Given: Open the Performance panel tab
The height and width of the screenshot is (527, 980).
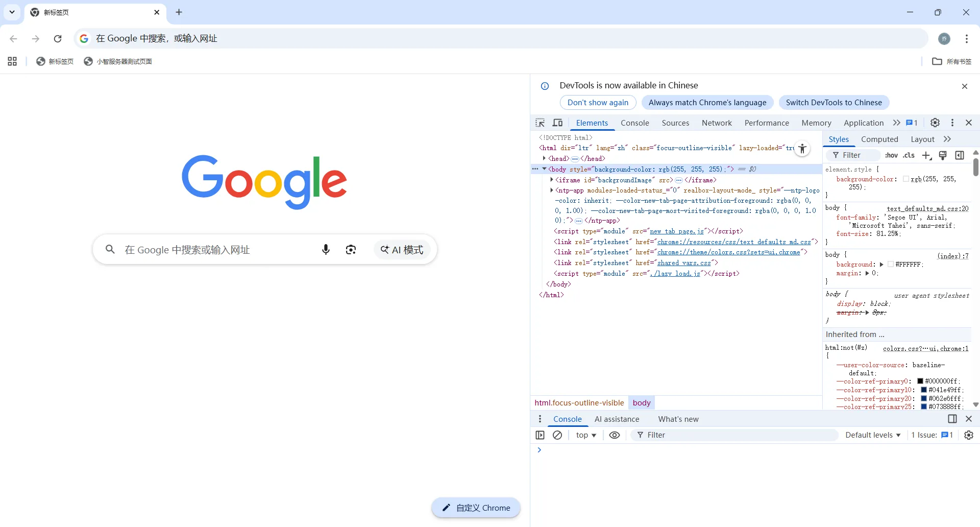Looking at the screenshot, I should tap(767, 123).
